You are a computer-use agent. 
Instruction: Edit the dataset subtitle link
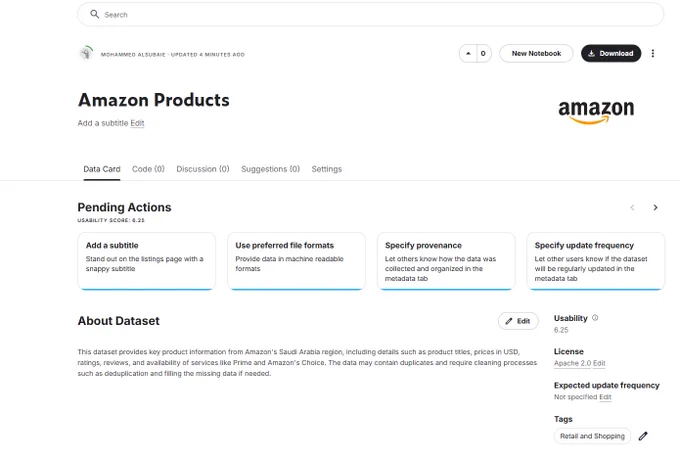click(137, 123)
